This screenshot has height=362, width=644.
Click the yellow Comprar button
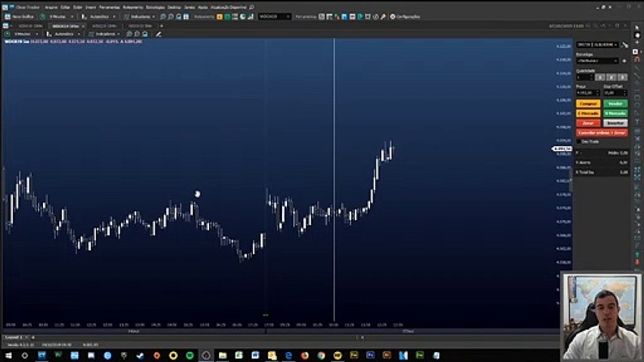coord(588,104)
